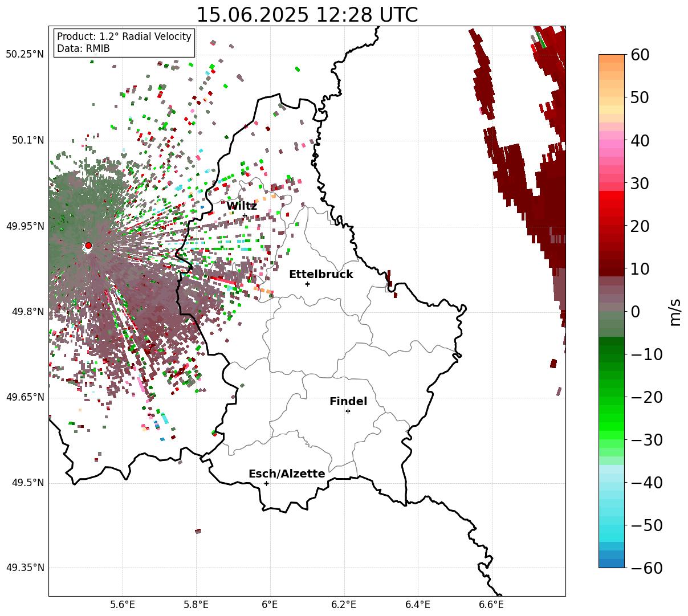The width and height of the screenshot is (688, 616).
Task: Click the −40 colorbar tick label
Action: pos(647,483)
